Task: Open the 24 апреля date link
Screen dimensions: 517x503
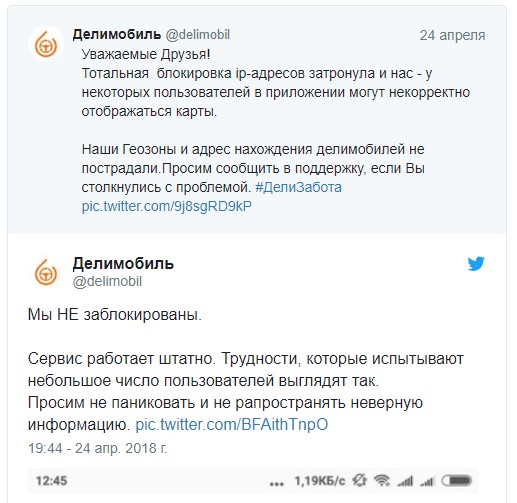Action: [452, 35]
